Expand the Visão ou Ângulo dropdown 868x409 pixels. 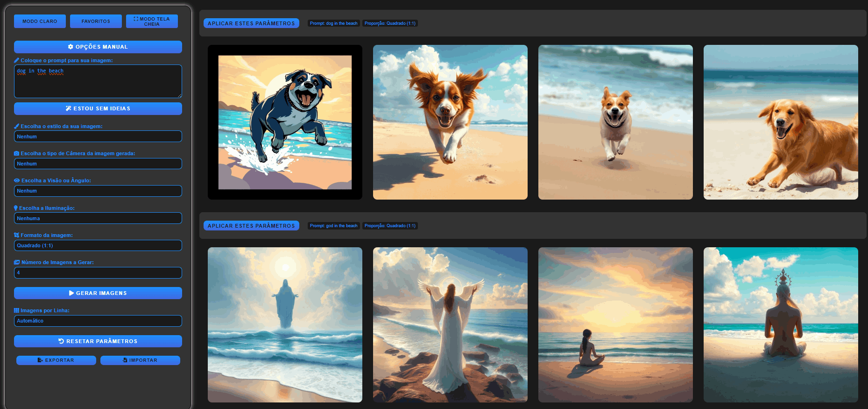tap(98, 191)
